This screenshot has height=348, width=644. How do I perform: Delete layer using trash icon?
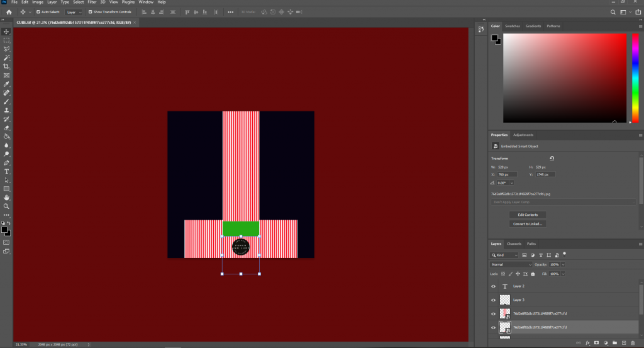pos(633,343)
